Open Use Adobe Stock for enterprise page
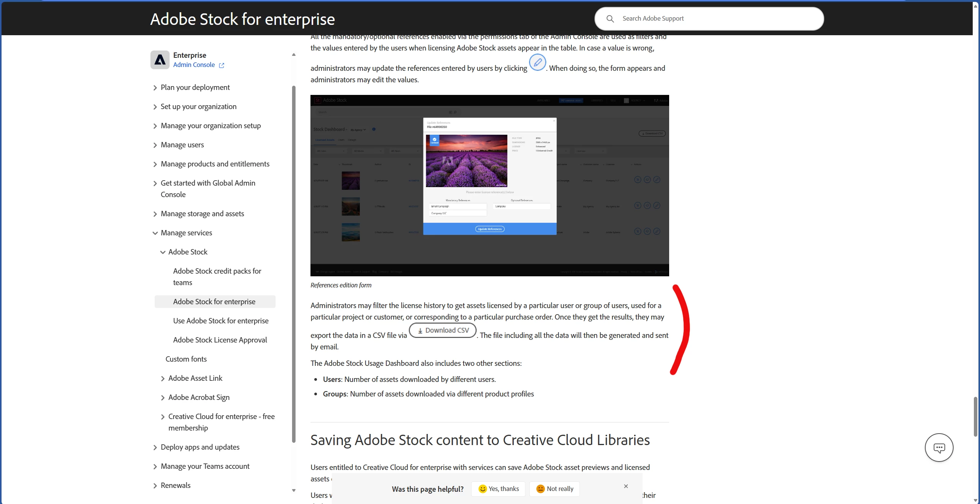The width and height of the screenshot is (980, 504). [x=220, y=321]
